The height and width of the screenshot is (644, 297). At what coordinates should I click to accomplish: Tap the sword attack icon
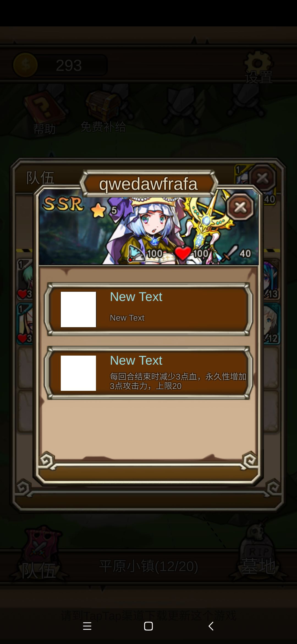pyautogui.click(x=230, y=253)
